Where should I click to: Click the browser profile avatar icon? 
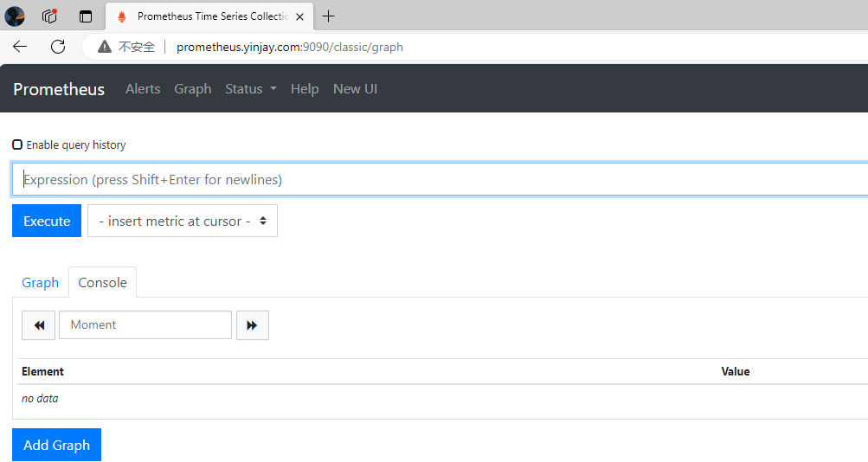click(15, 16)
